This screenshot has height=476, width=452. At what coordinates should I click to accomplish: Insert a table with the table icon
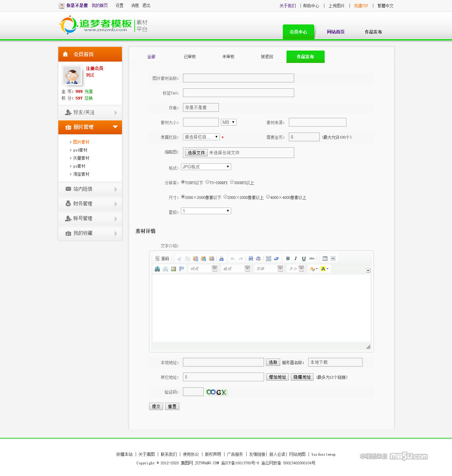(325, 258)
